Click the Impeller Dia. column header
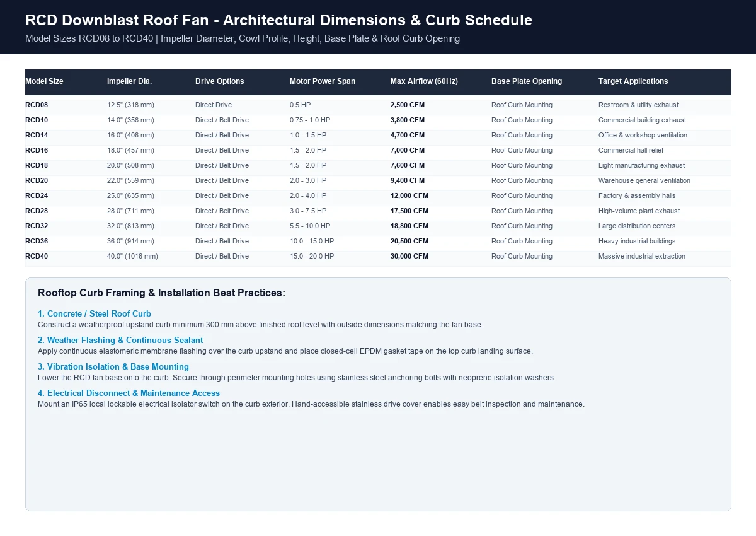The image size is (756, 536). coord(129,81)
